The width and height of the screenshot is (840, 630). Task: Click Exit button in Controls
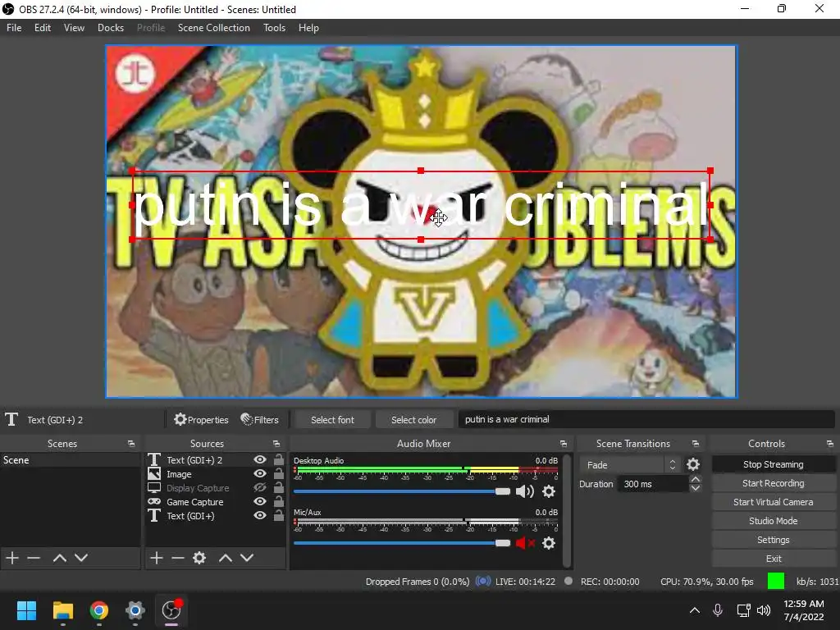click(773, 558)
